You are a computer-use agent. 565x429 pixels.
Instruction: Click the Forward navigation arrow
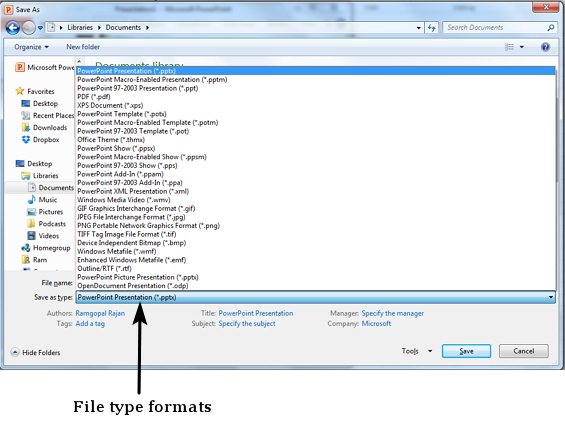29,28
